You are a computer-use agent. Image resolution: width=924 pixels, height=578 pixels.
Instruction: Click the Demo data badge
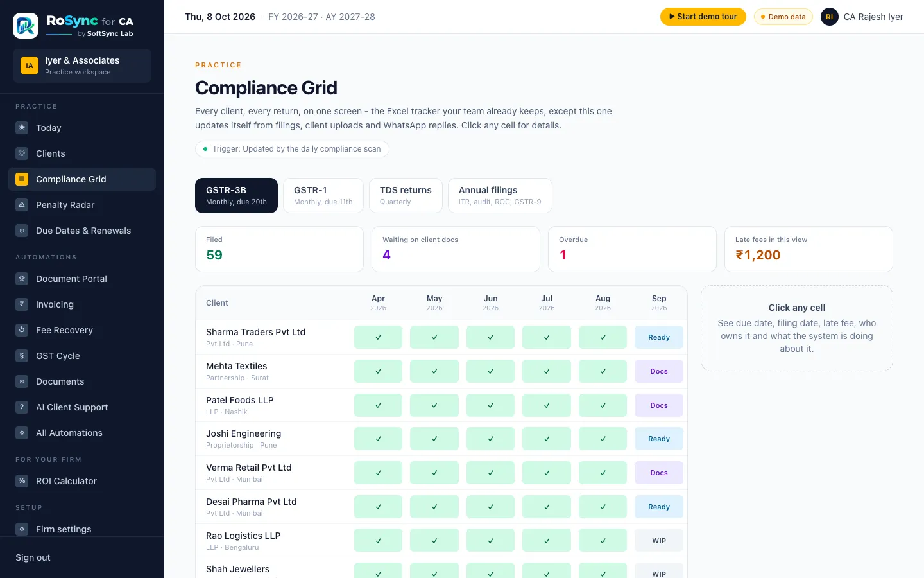pos(783,17)
